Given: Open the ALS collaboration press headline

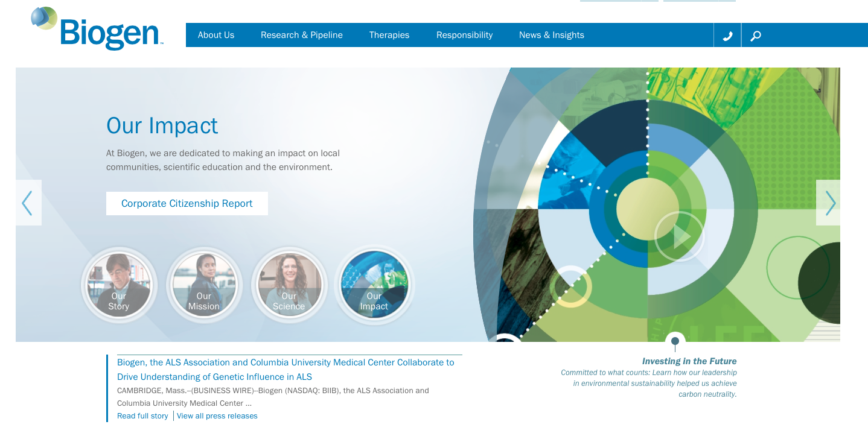Looking at the screenshot, I should tap(285, 370).
